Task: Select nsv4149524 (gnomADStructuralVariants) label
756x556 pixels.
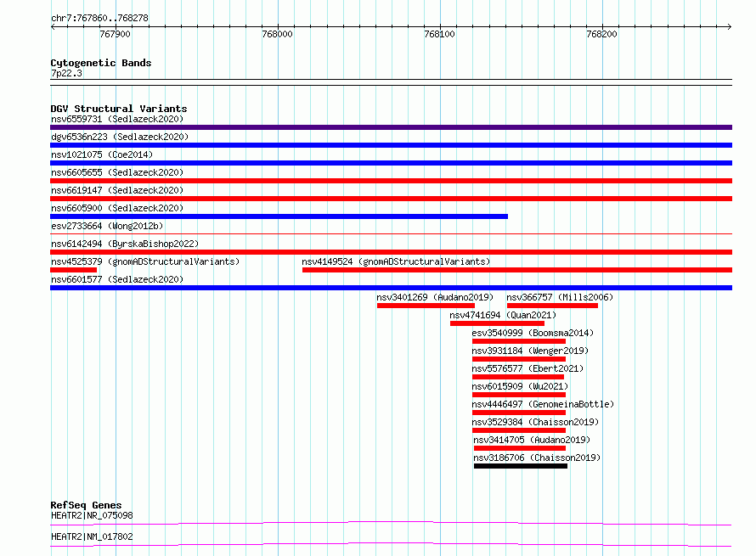Action: point(396,261)
